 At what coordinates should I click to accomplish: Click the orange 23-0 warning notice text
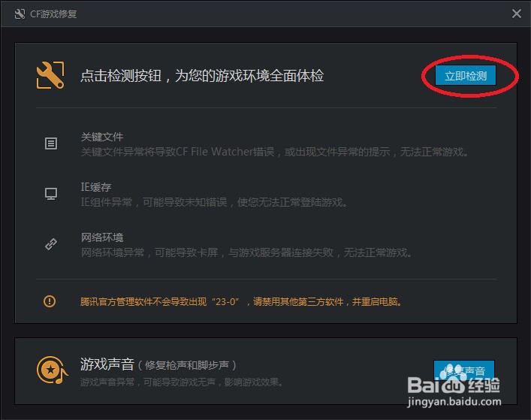241,301
